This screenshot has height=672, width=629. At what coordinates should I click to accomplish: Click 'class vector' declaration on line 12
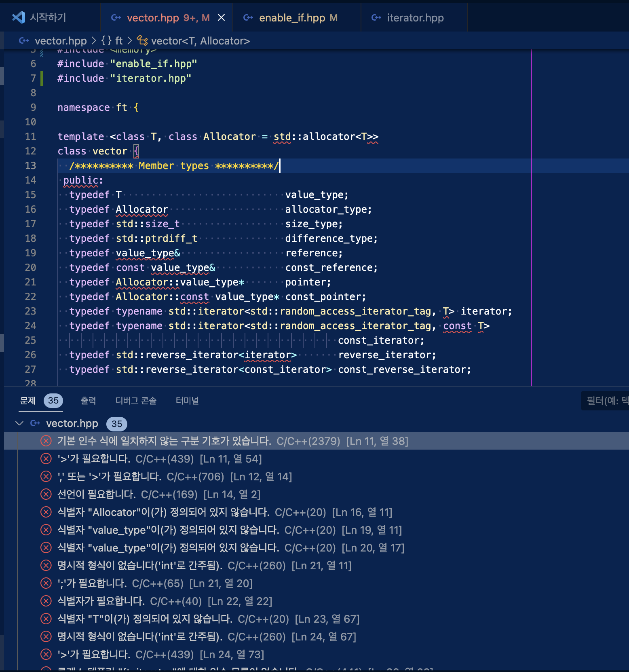point(92,151)
